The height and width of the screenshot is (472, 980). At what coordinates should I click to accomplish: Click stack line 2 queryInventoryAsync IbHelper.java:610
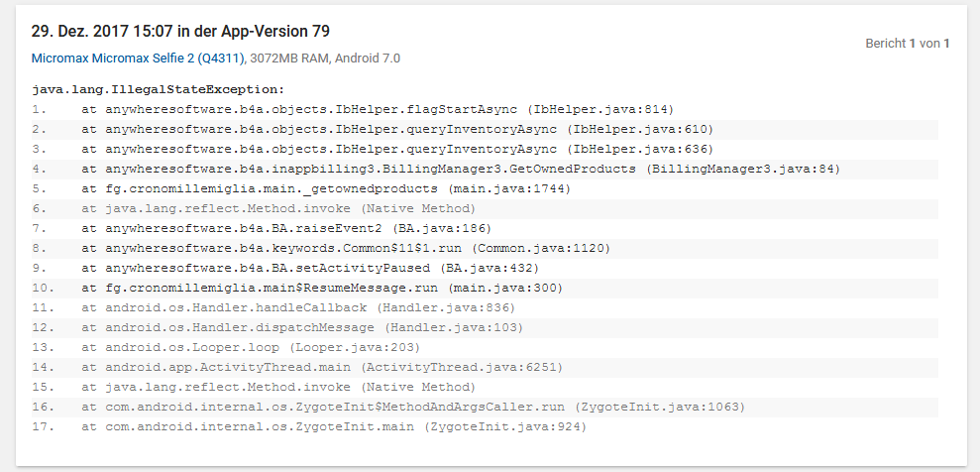485,130
